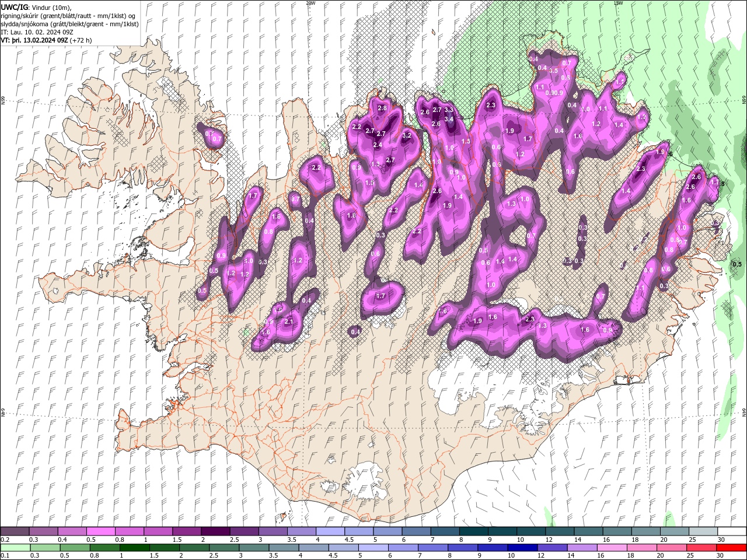Pick the light pink 16–18 rain legend swatch
The image size is (747, 560).
(612, 548)
